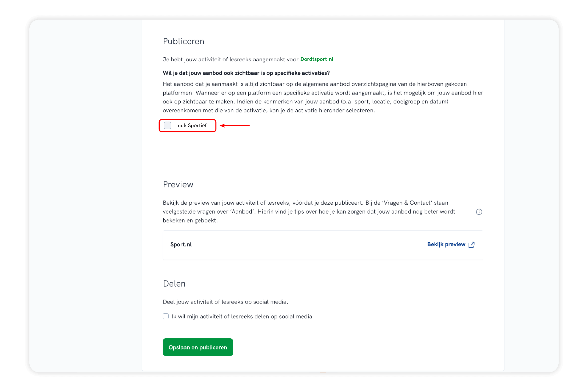Click the Sport.nl platform name
The width and height of the screenshot is (588, 392).
pyautogui.click(x=181, y=245)
